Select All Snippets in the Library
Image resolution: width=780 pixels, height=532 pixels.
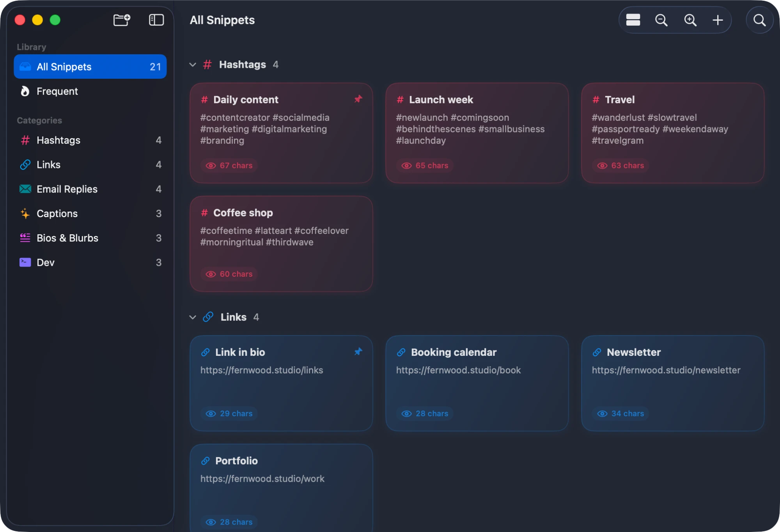90,67
